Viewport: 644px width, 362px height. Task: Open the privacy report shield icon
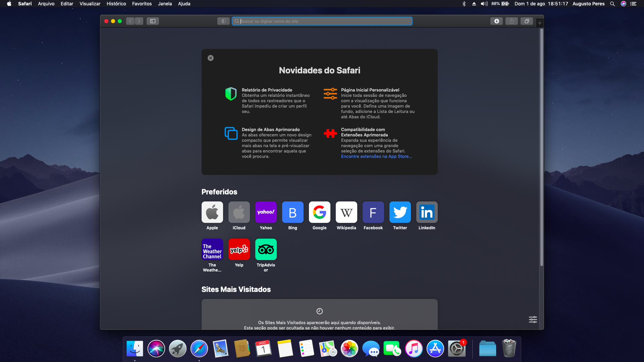(x=223, y=21)
